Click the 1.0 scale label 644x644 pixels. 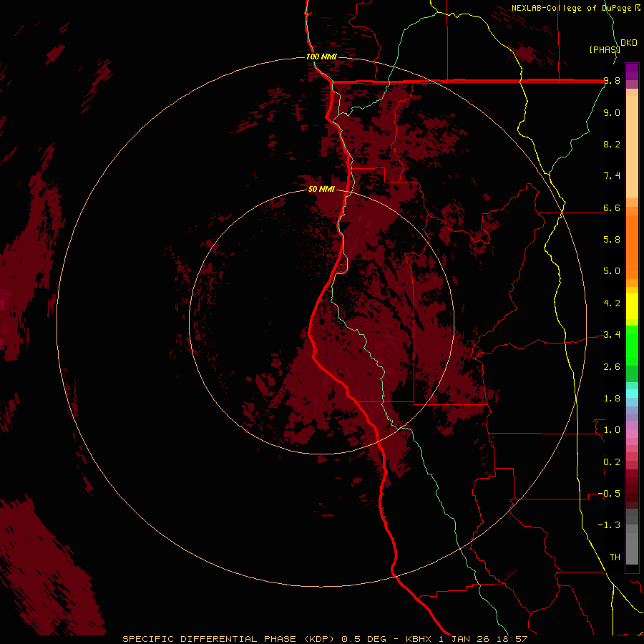(612, 430)
